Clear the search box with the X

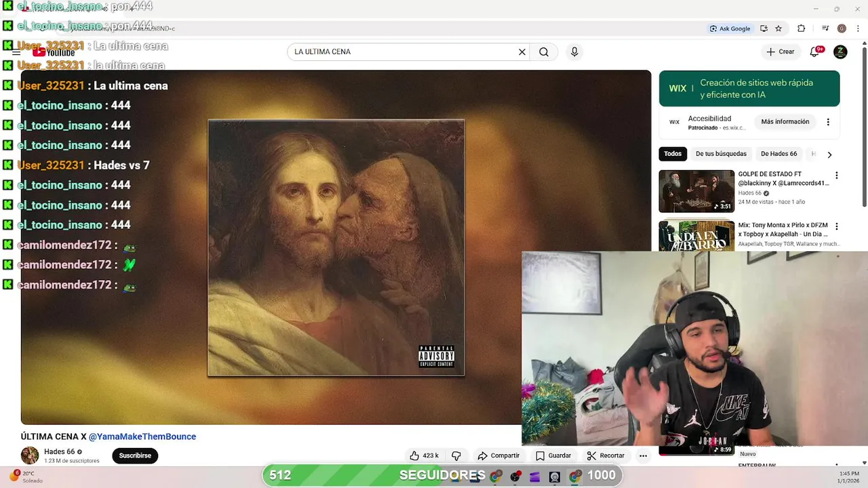pos(522,52)
